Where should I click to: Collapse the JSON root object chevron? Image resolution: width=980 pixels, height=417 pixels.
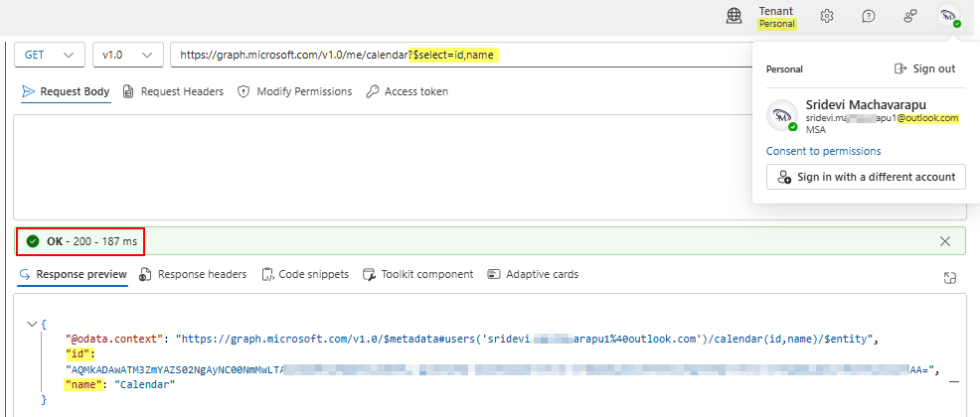pos(32,324)
